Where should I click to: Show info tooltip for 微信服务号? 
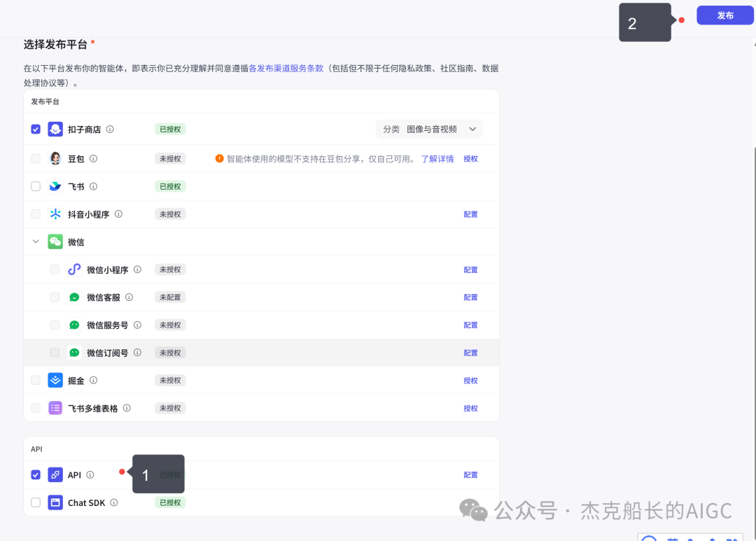(x=137, y=325)
